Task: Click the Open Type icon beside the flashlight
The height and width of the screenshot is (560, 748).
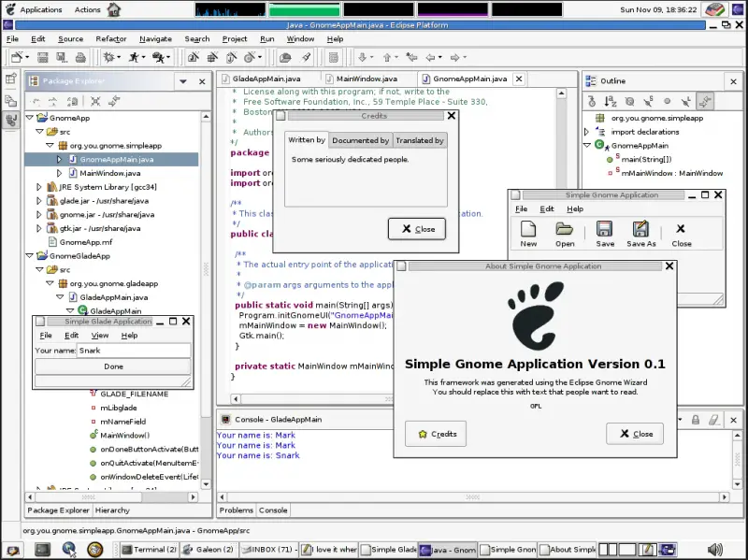Action: 285,58
